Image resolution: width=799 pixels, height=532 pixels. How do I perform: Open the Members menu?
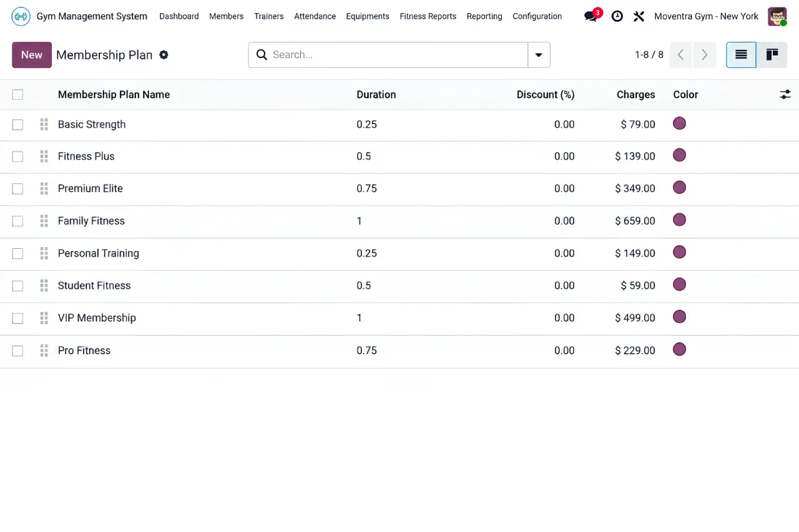227,16
